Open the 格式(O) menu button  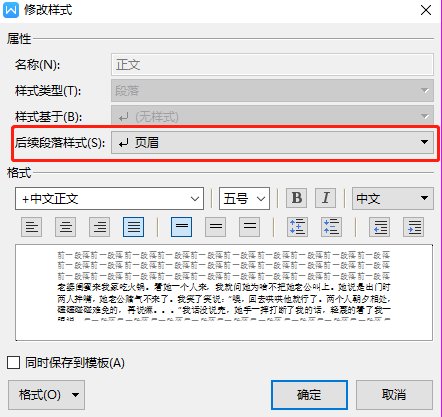[46, 395]
